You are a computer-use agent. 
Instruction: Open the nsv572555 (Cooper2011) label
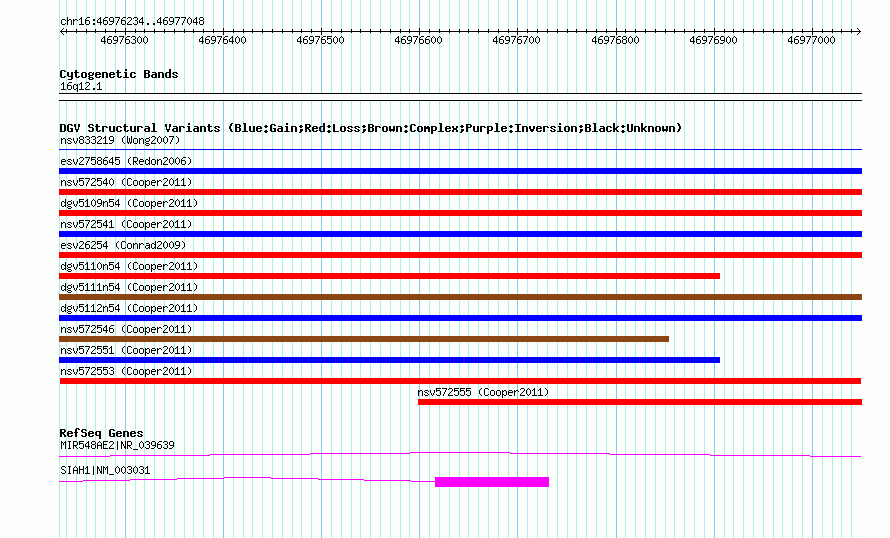[x=483, y=392]
